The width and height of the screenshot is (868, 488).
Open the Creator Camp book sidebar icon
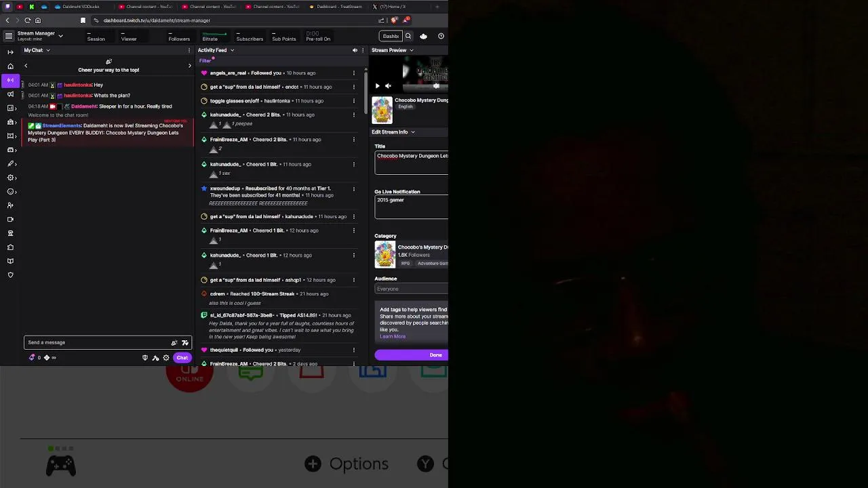coord(10,261)
